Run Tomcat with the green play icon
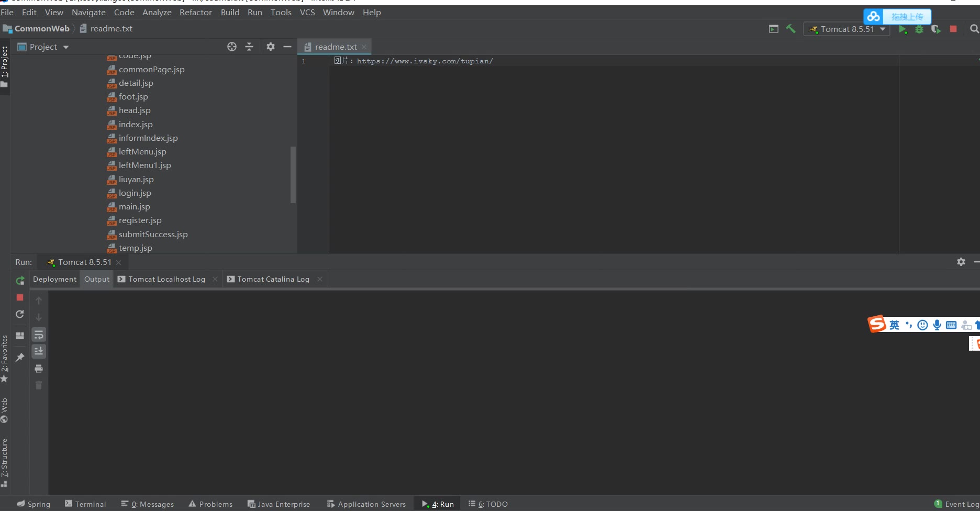980x511 pixels. pos(903,29)
